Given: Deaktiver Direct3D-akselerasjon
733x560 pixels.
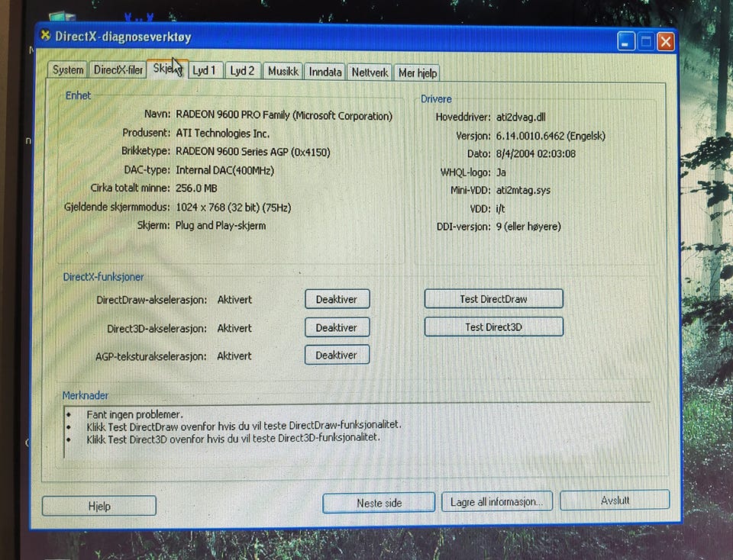Looking at the screenshot, I should click(337, 327).
